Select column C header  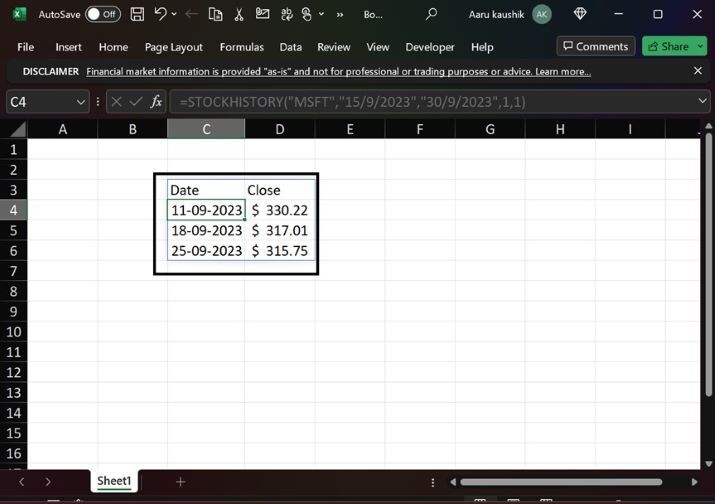[206, 129]
